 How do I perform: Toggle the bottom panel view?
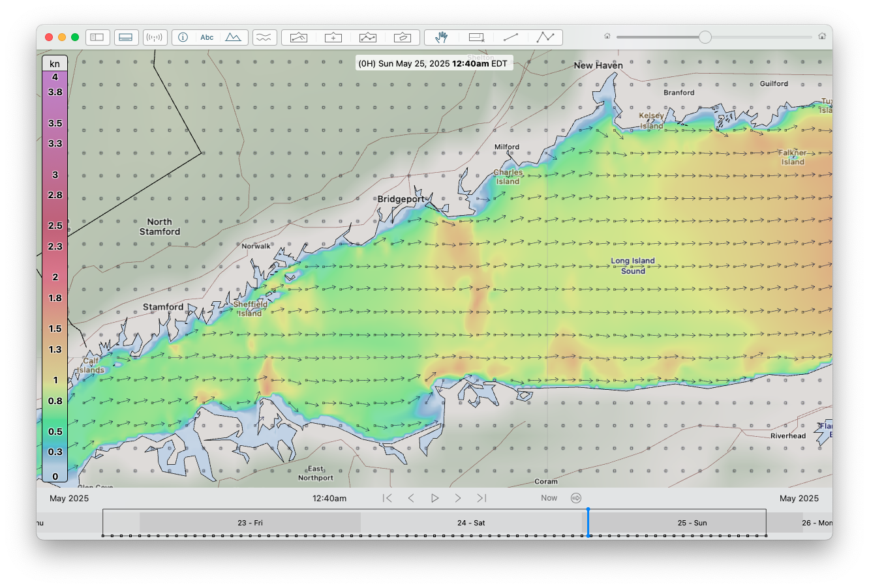point(126,37)
